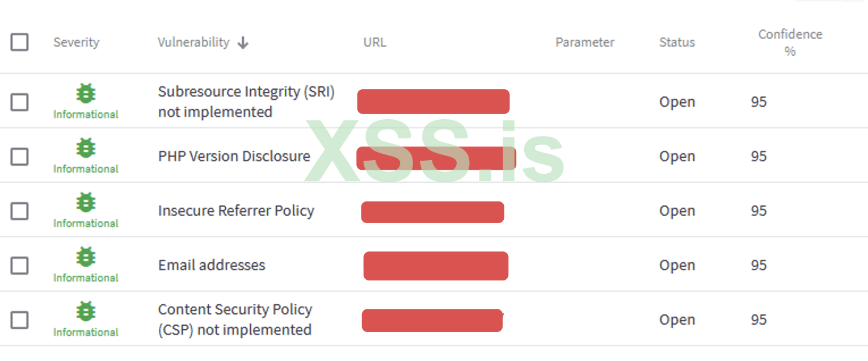This screenshot has height=361, width=868.
Task: Click the Informational badge under the SRI bug icon
Action: pyautogui.click(x=86, y=114)
